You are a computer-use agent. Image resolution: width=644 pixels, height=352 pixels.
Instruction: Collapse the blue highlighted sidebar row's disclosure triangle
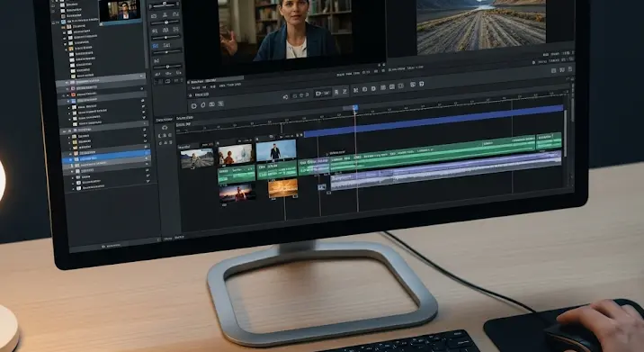click(x=70, y=159)
